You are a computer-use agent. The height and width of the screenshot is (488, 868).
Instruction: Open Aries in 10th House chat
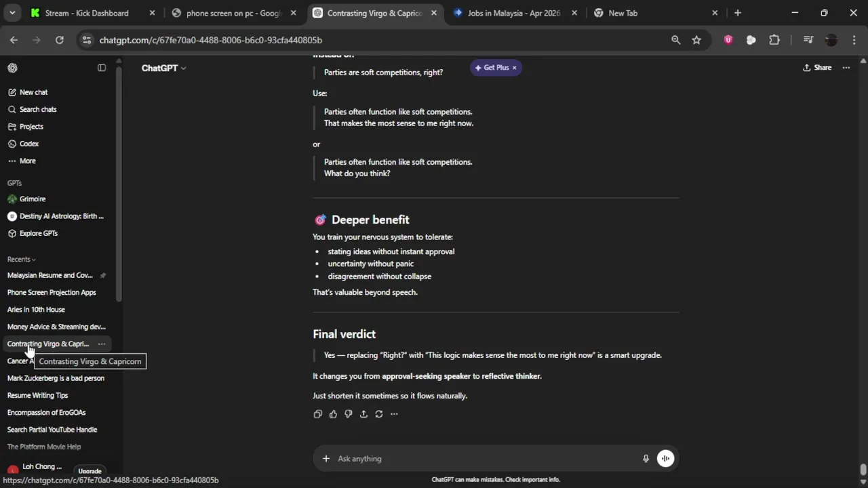tap(36, 310)
